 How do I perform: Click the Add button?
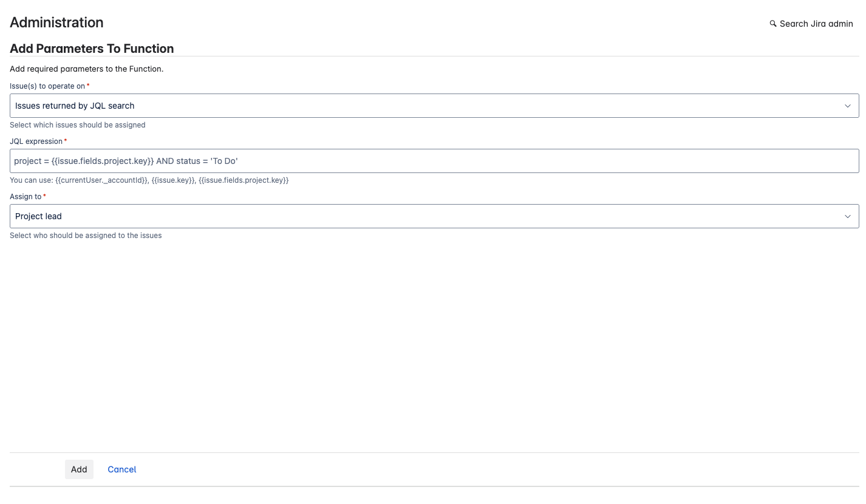(x=79, y=469)
